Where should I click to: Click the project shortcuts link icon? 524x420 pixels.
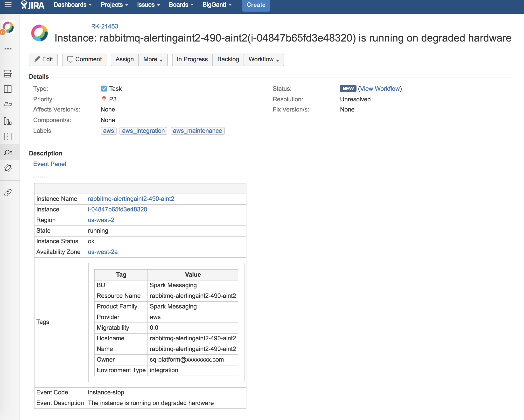coord(8,193)
